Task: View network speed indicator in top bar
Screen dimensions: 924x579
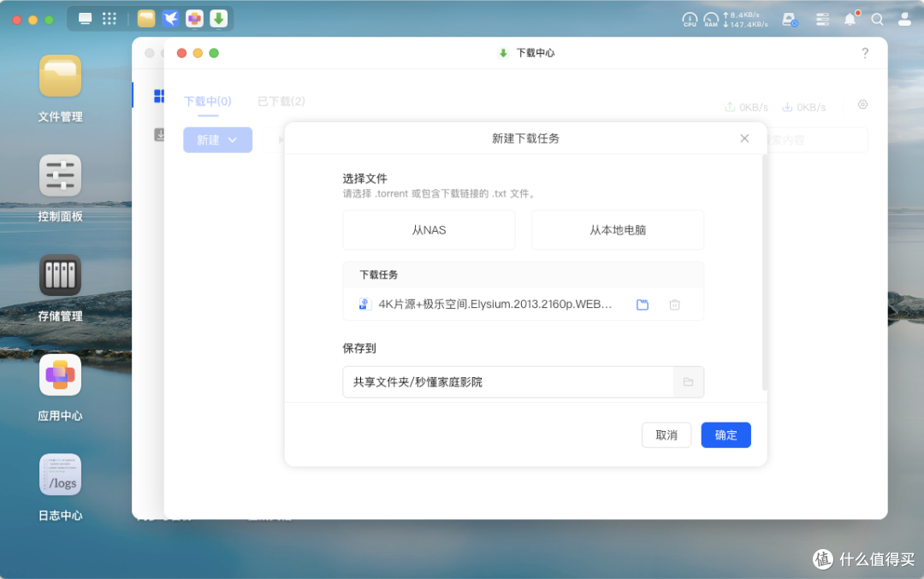Action: (x=745, y=20)
